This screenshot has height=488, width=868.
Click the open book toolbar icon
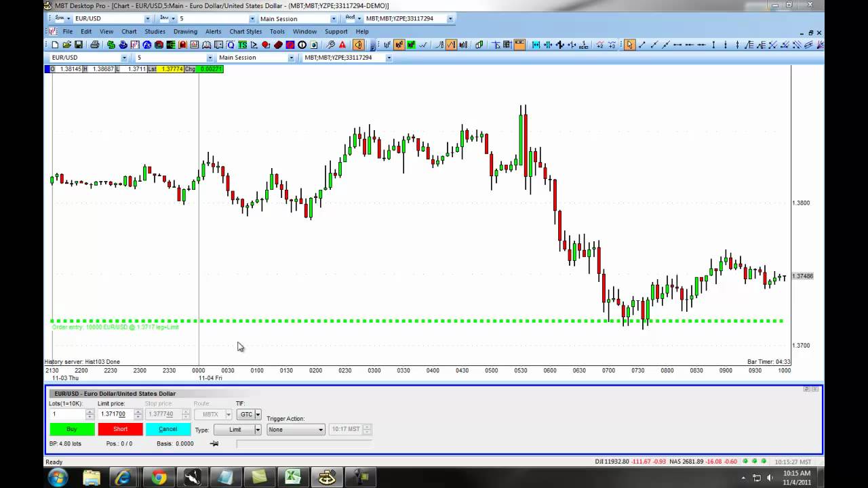coord(207,45)
